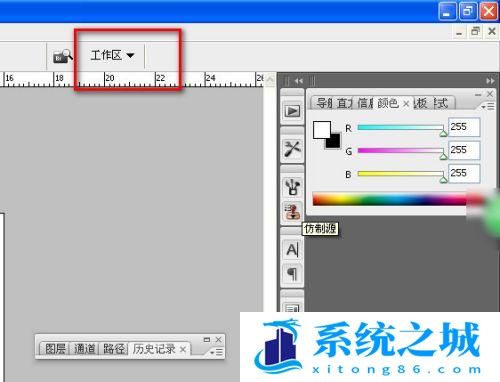Viewport: 500px width, 382px height.
Task: Open the 工作区 workspace dropdown
Action: pos(112,55)
